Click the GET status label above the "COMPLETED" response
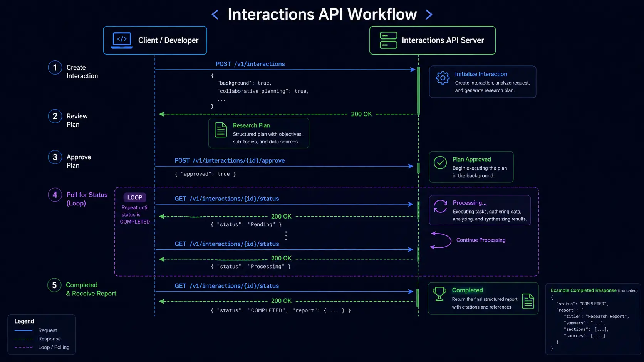Image resolution: width=644 pixels, height=362 pixels. pos(227,286)
